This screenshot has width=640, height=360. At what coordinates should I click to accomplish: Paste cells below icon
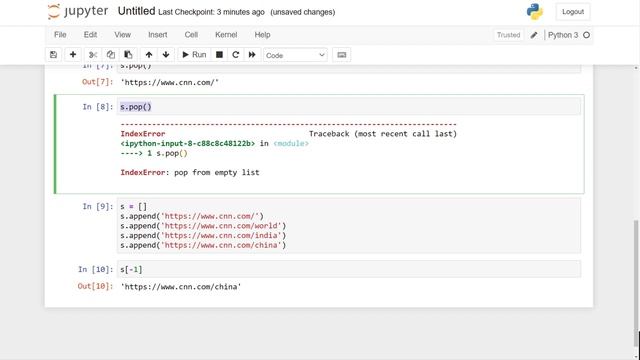[128, 55]
